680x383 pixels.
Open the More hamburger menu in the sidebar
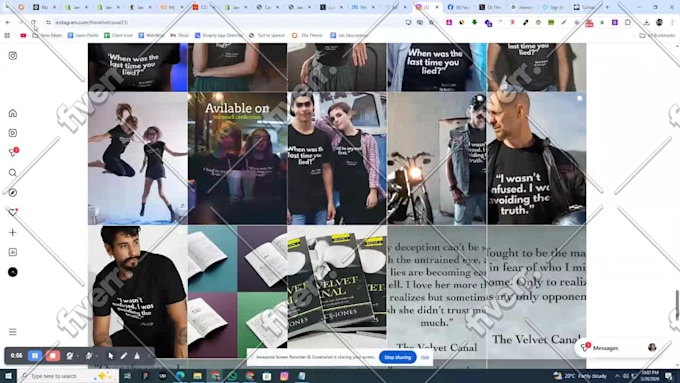[x=13, y=332]
